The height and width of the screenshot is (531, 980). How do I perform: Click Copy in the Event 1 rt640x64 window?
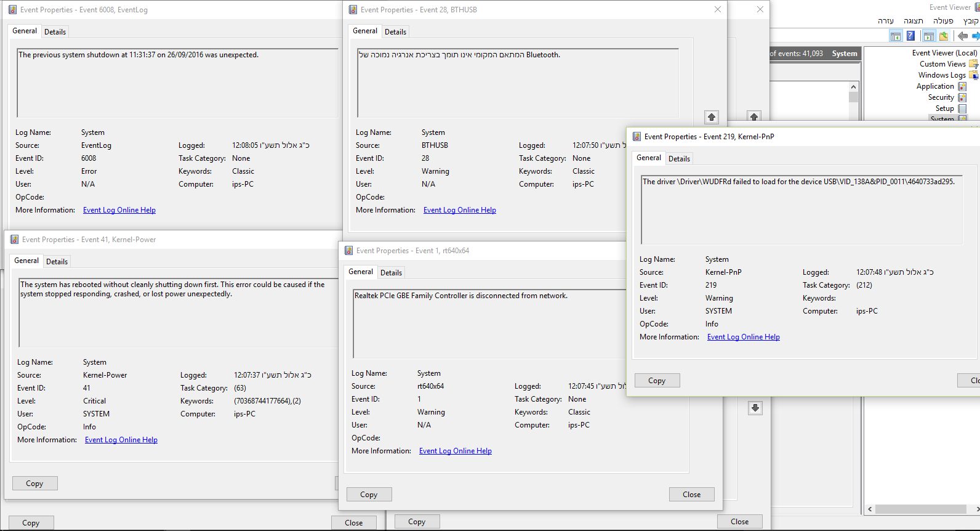click(x=369, y=495)
